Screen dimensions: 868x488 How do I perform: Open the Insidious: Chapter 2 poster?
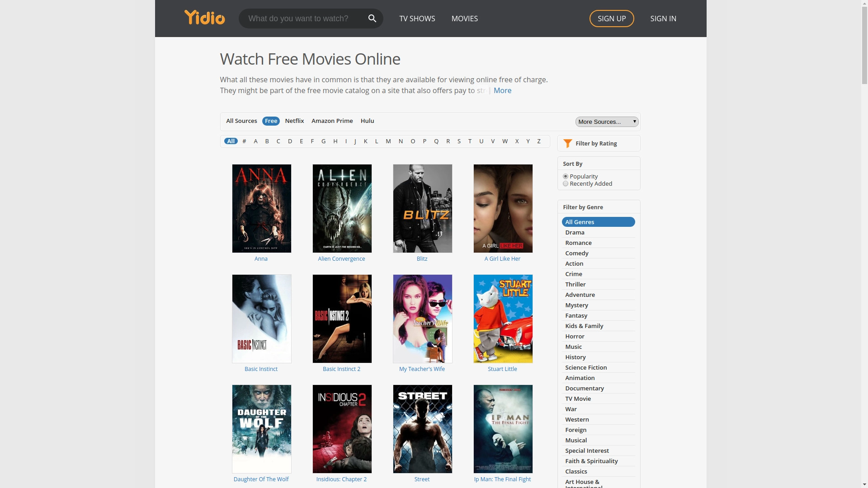[342, 429]
